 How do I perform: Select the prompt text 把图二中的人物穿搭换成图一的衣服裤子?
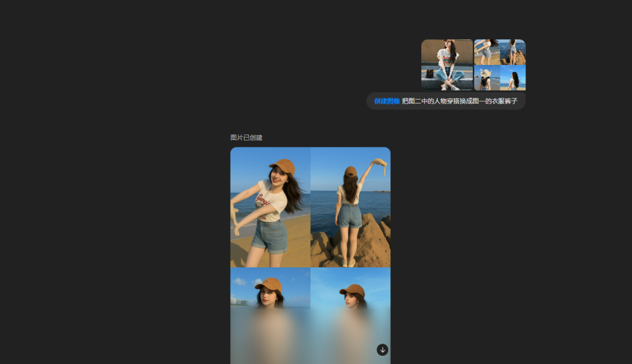459,101
